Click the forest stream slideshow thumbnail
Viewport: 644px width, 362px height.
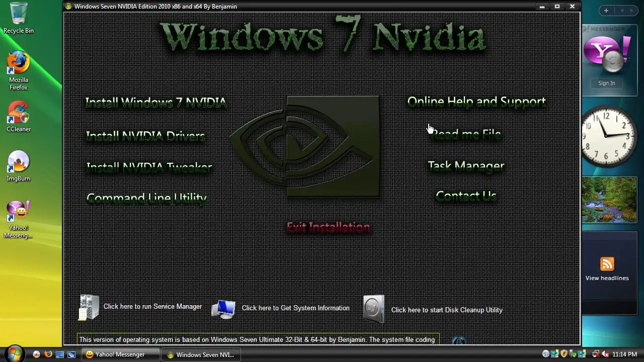coord(610,200)
